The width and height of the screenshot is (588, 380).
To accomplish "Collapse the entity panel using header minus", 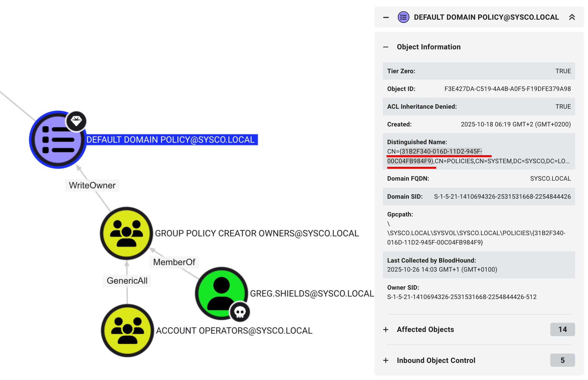I will 386,17.
